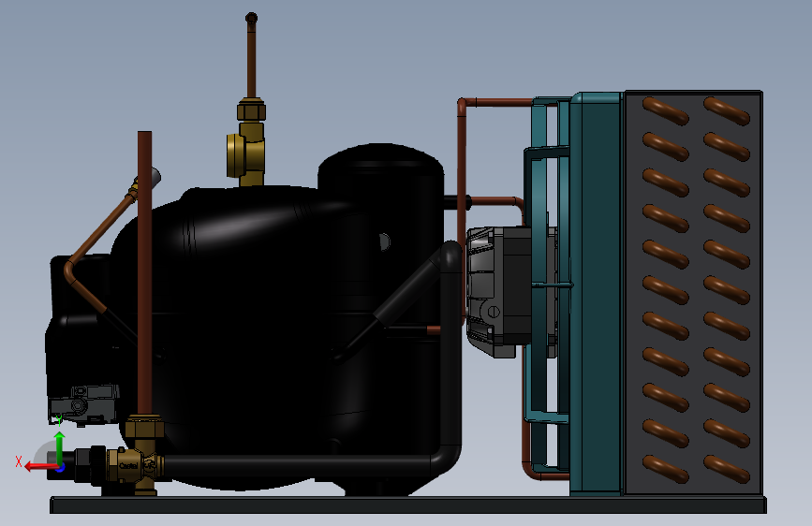
Task: Select the thin copper tube above the top brass valve
Action: coord(251,56)
